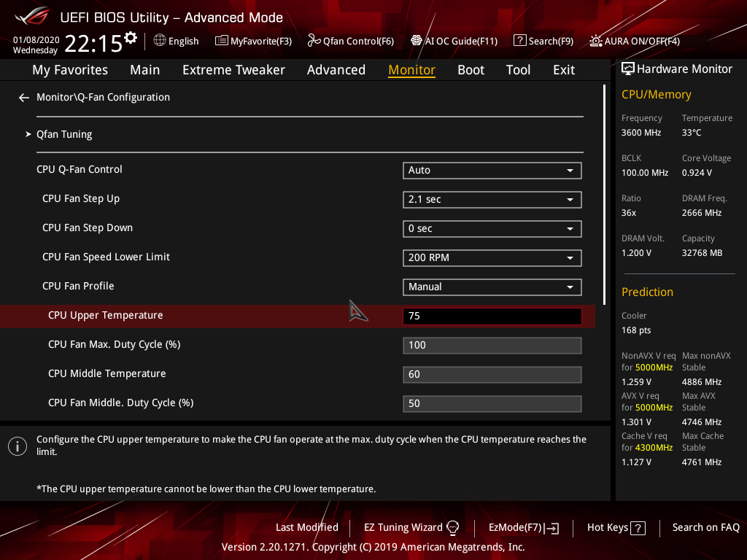Click the Monitor\Q-Fan Configuration breadcrumb

pos(103,97)
